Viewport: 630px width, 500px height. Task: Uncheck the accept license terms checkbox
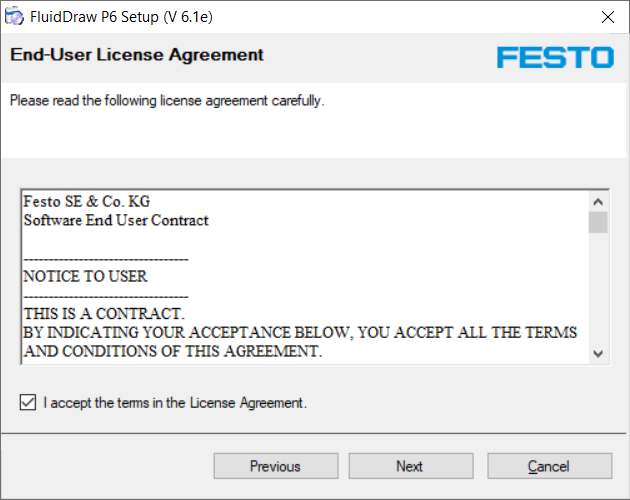pyautogui.click(x=28, y=402)
